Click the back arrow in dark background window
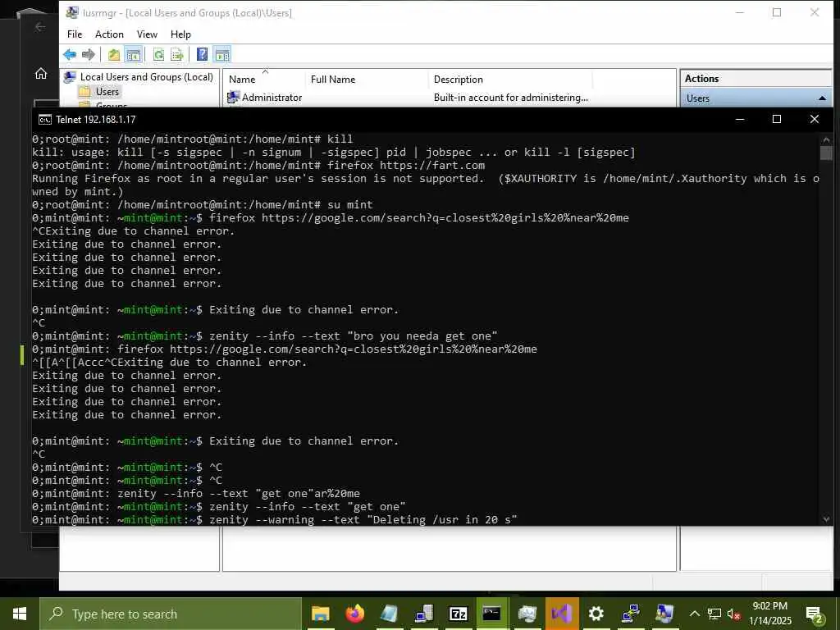Viewport: 840px width, 630px height. (x=40, y=27)
